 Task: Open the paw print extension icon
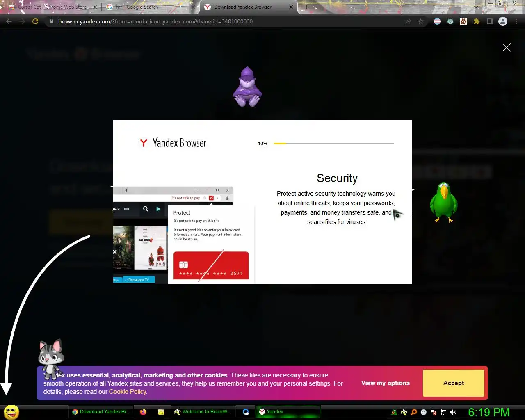(x=463, y=21)
